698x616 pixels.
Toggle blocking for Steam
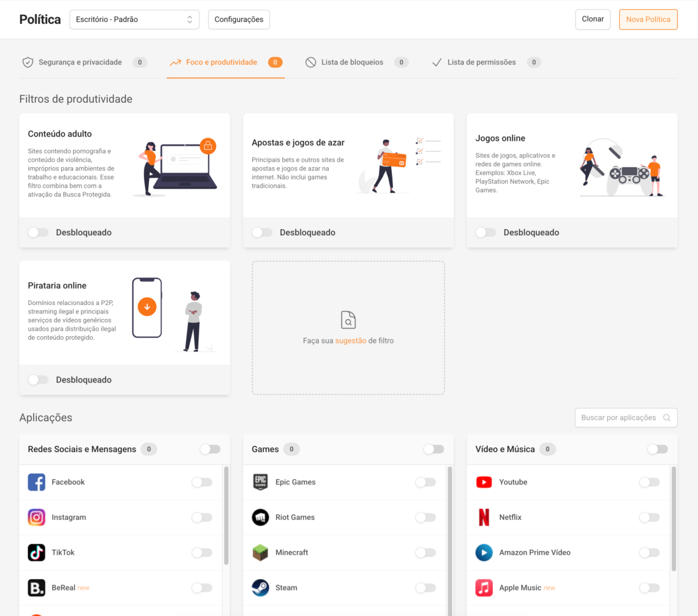[x=426, y=587]
